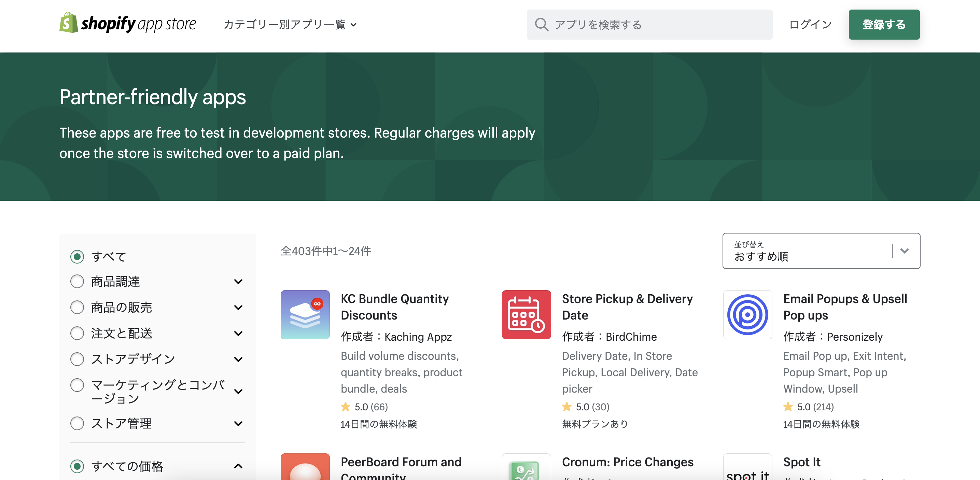
Task: Select the ストアデザイン radio button
Action: [x=77, y=359]
